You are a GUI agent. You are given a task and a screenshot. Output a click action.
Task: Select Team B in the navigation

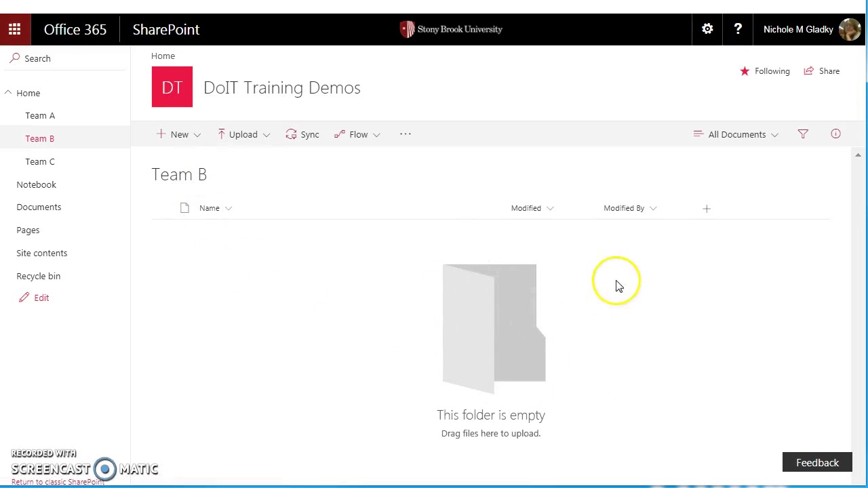tap(39, 138)
